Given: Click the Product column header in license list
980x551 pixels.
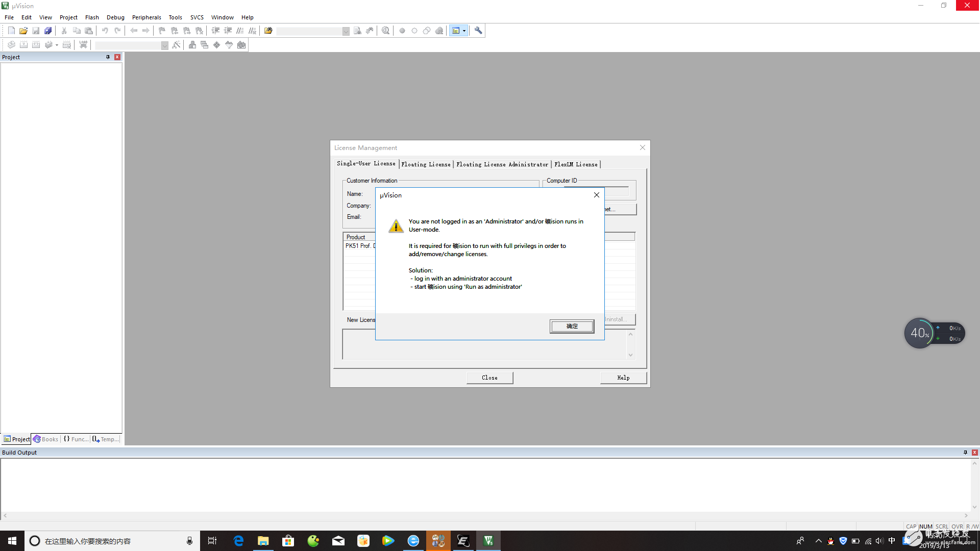Looking at the screenshot, I should click(359, 237).
